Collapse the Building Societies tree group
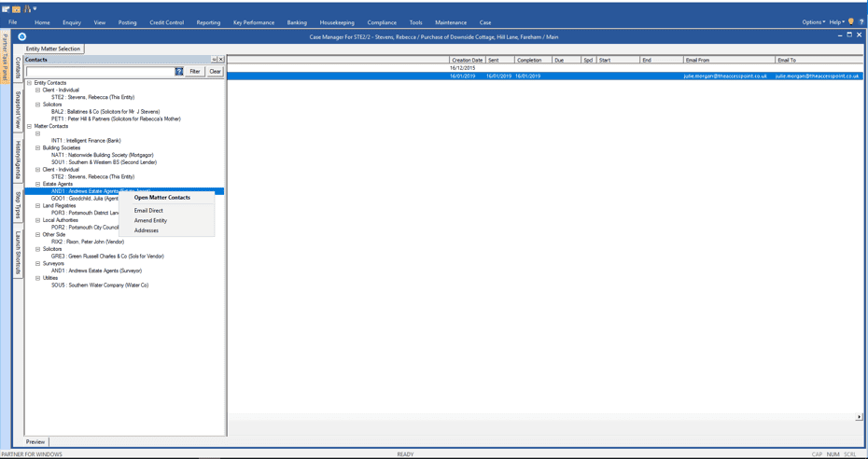868x459 pixels. 38,148
